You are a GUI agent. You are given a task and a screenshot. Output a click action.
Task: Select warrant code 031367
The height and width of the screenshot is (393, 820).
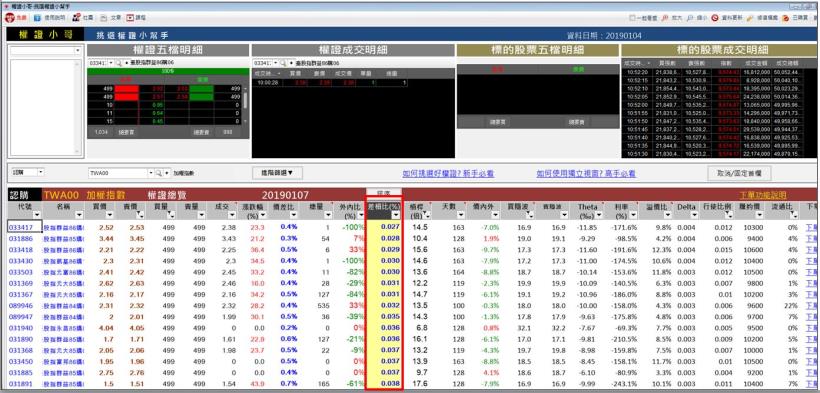click(x=21, y=294)
